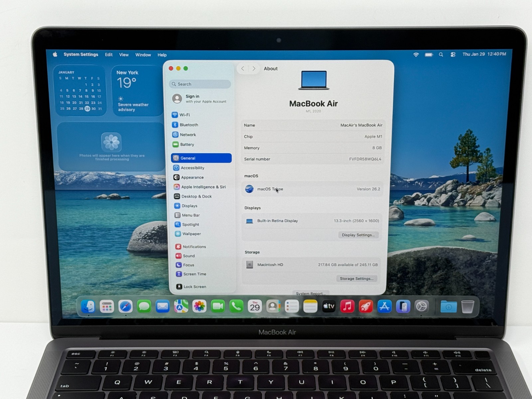The width and height of the screenshot is (532, 399).
Task: Open the Messages app in the Dock
Action: coord(144,307)
